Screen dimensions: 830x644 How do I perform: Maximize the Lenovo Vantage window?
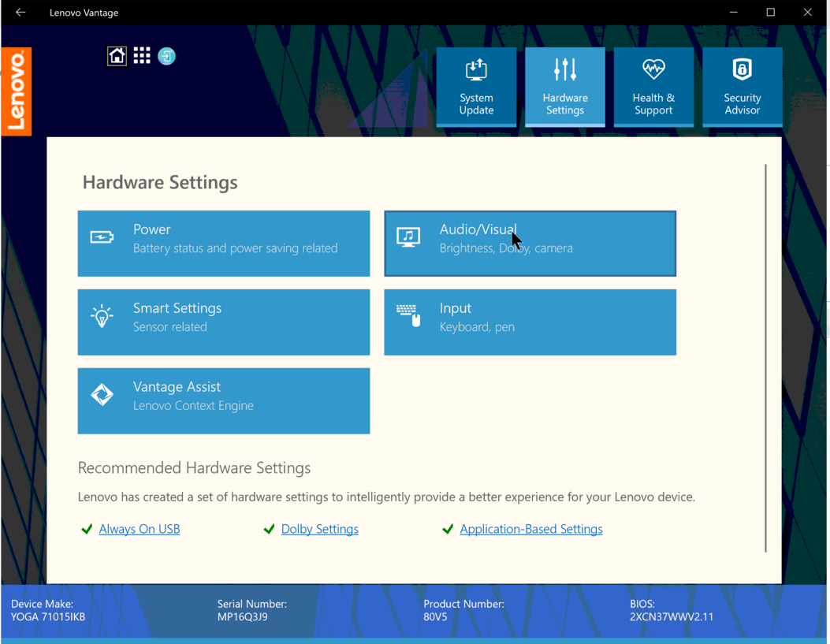(x=771, y=12)
